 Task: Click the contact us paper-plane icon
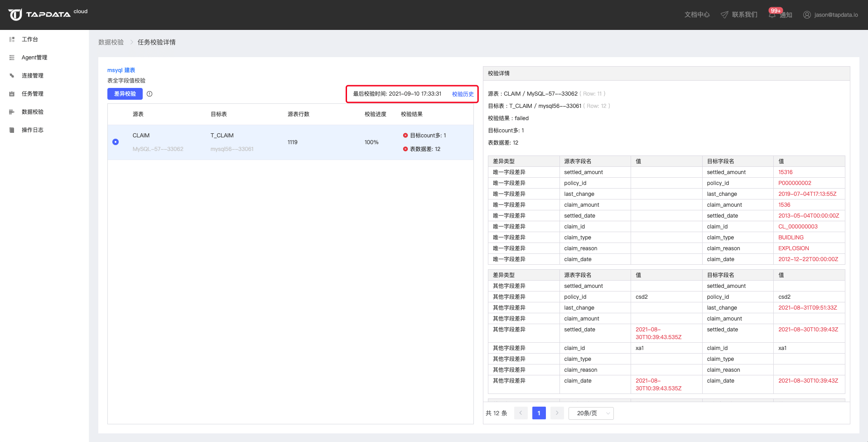pyautogui.click(x=724, y=15)
